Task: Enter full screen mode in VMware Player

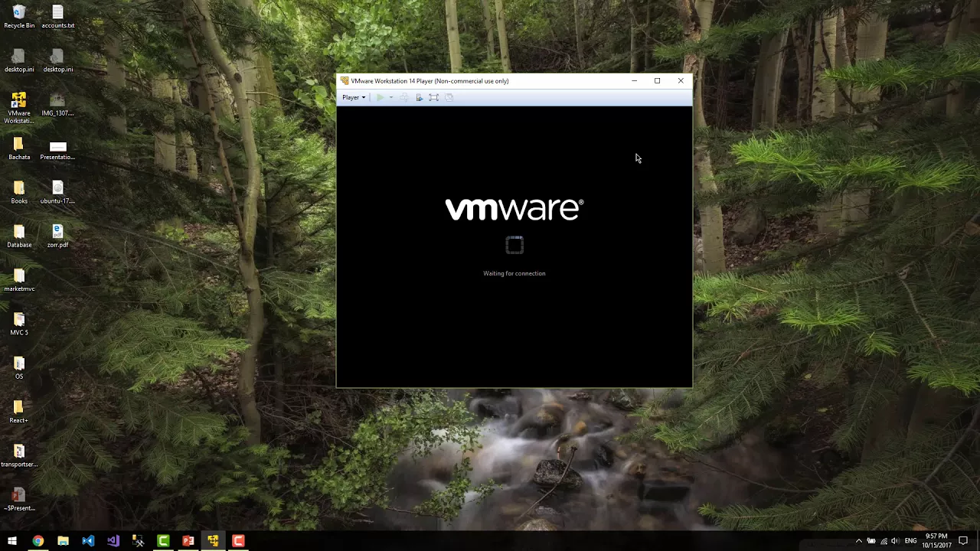Action: 433,97
